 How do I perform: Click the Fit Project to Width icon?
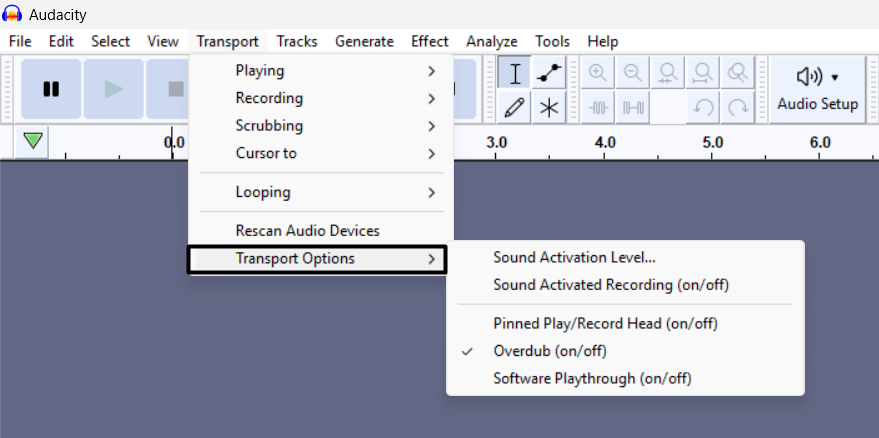[x=703, y=73]
